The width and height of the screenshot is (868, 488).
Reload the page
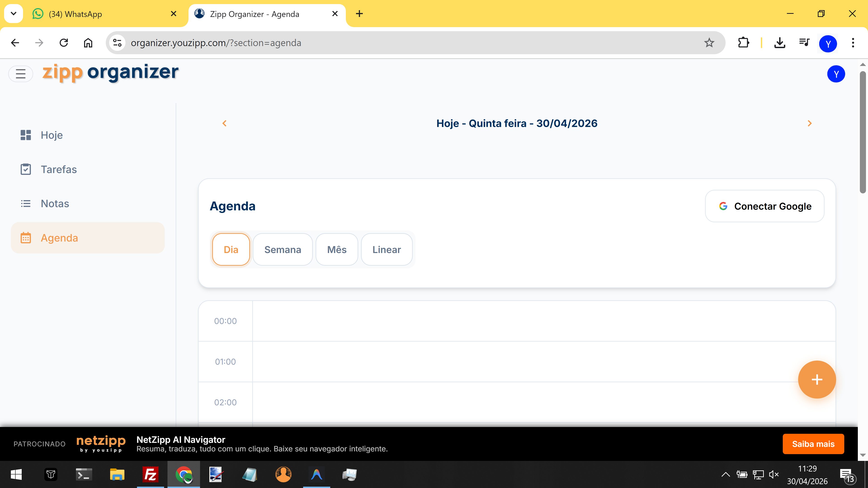pos(64,43)
